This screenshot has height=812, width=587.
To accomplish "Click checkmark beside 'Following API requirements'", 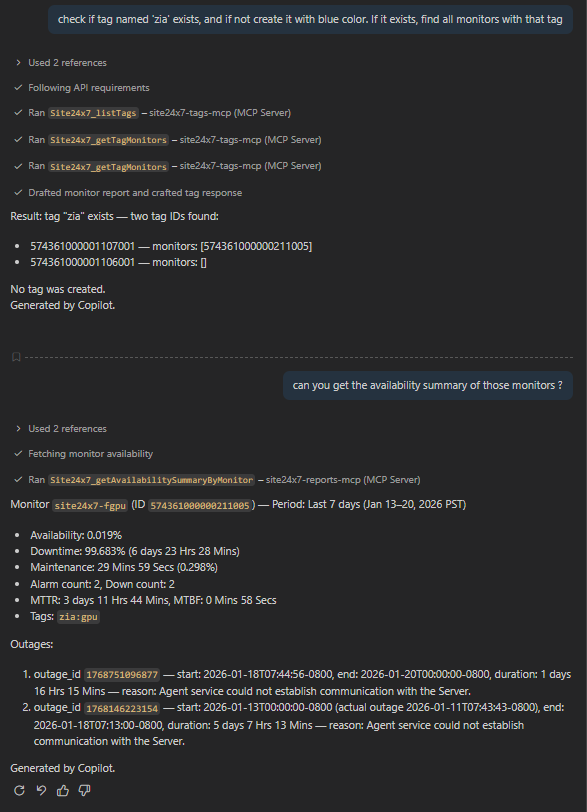I will click(x=18, y=88).
